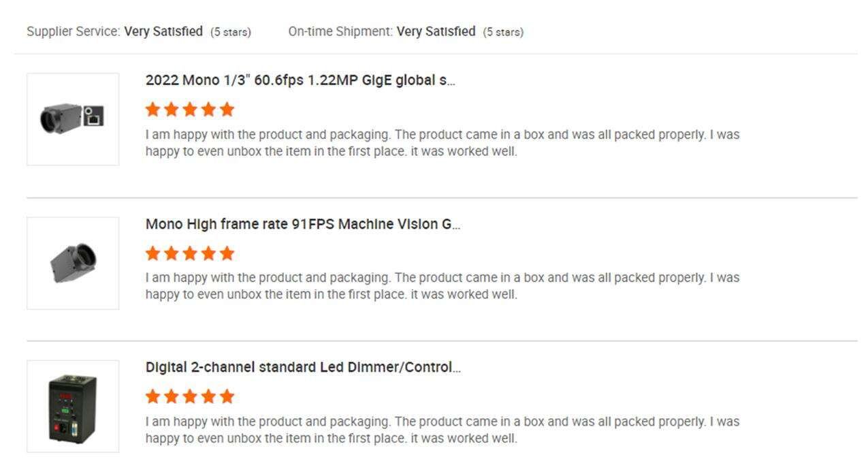Open the Led Dimmer controller product thumbnail
This screenshot has height=472, width=868.
point(73,407)
